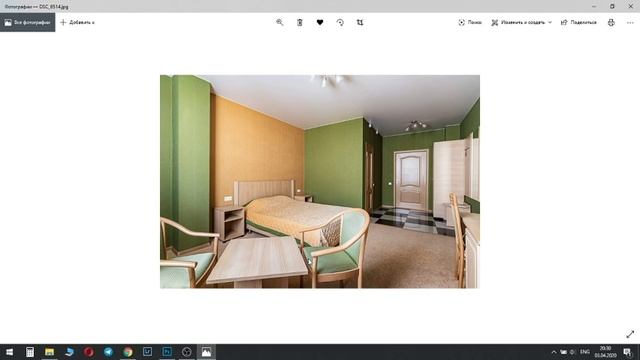Open the aperture-shaped taskbar app icon
Viewport: 640px width, 360px height.
(x=187, y=352)
